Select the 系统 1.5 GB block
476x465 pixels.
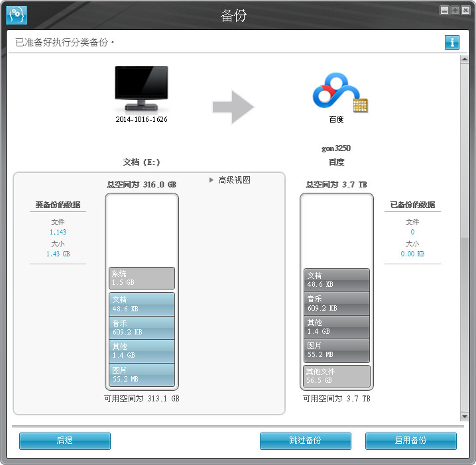pyautogui.click(x=142, y=278)
